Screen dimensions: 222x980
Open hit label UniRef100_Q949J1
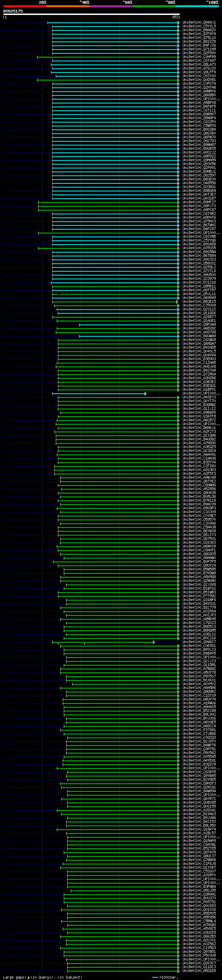pos(199,23)
